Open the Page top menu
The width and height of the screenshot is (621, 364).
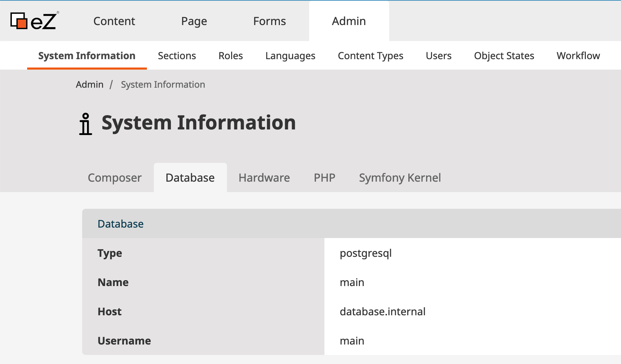194,21
